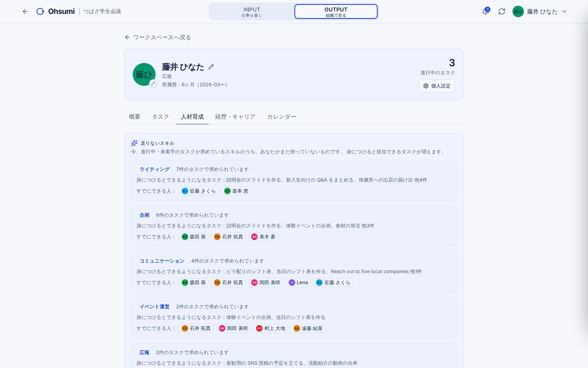Click 近藤 さくら chip in ライティング row
588x368 pixels.
point(199,191)
